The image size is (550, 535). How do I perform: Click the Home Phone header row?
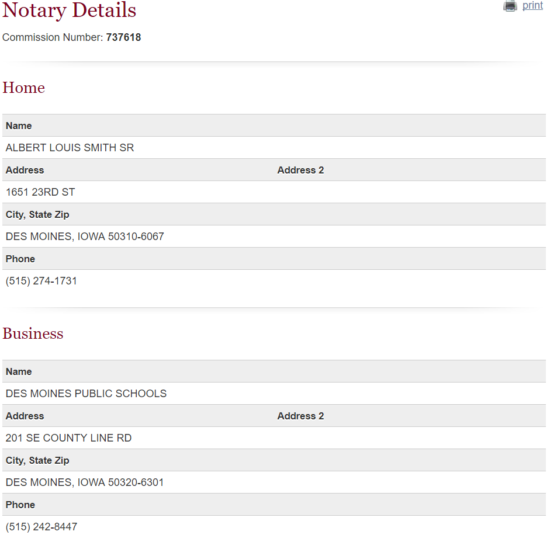[x=274, y=259]
